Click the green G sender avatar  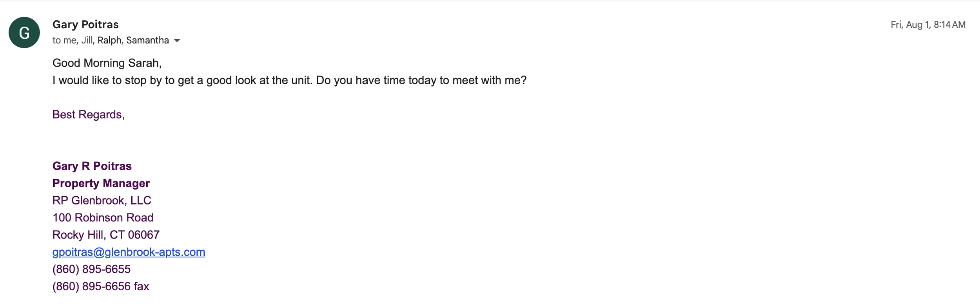[x=24, y=33]
